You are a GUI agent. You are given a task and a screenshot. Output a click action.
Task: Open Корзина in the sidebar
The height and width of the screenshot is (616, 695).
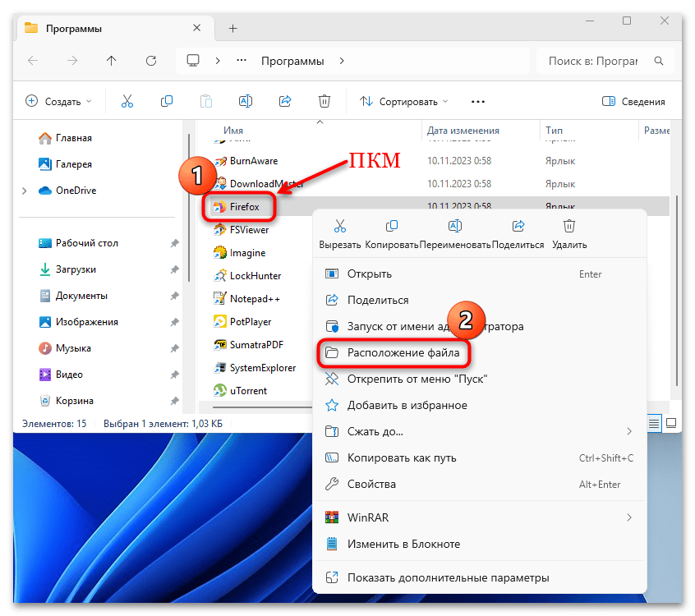(x=66, y=401)
